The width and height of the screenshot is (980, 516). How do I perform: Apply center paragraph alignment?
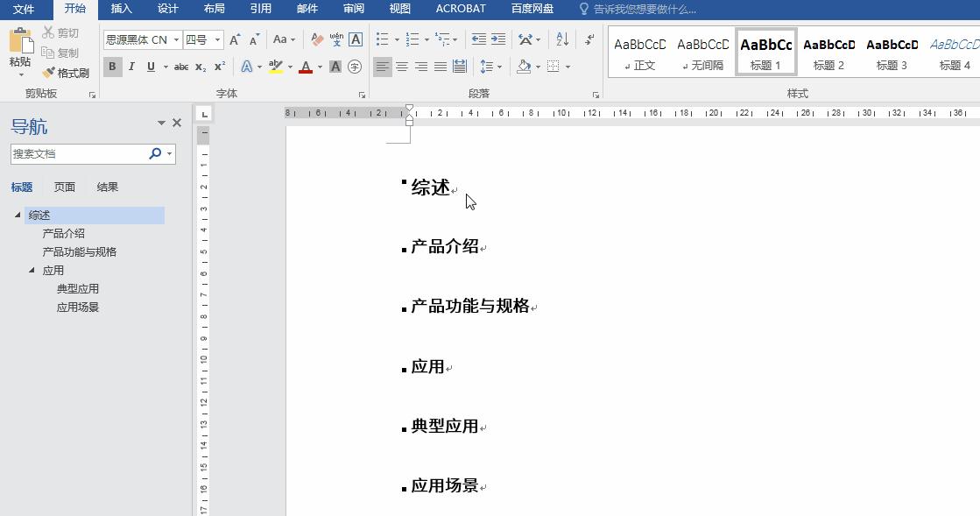[x=402, y=66]
